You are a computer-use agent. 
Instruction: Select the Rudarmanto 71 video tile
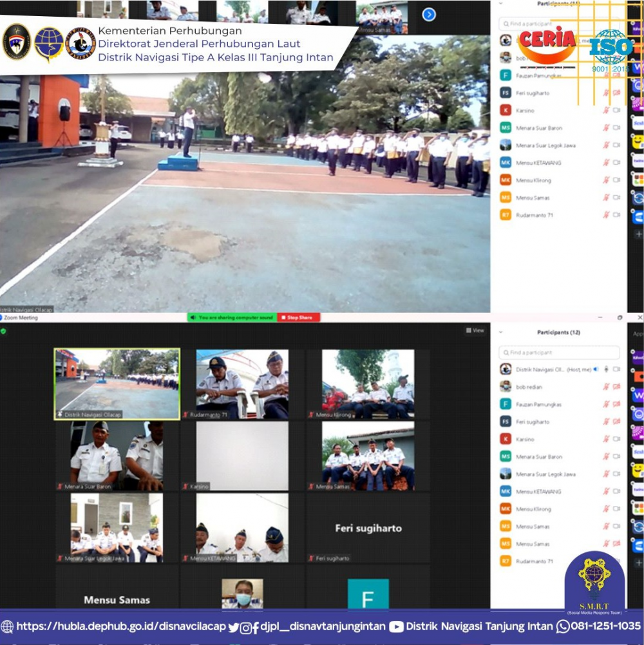pos(242,384)
